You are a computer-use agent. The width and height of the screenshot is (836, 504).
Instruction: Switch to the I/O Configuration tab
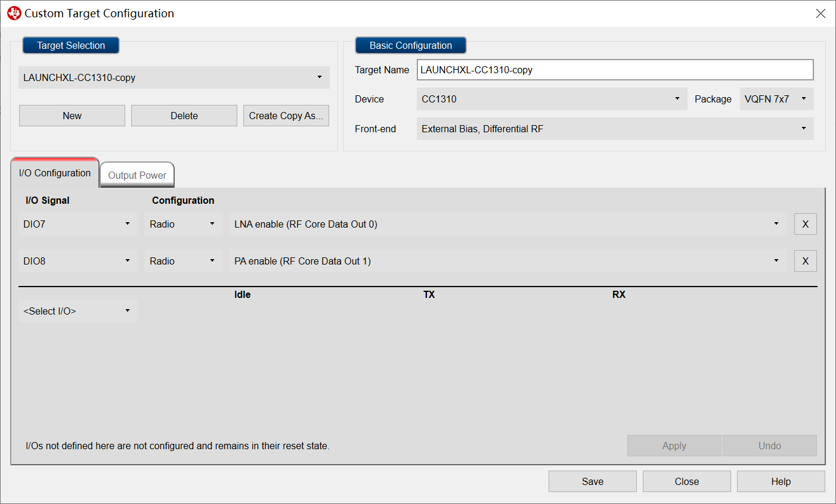55,173
